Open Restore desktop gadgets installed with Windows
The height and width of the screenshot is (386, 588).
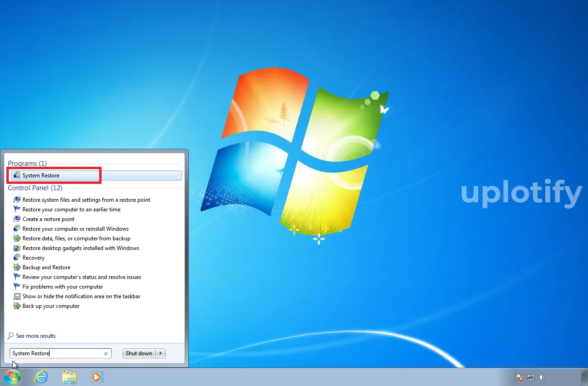(81, 248)
